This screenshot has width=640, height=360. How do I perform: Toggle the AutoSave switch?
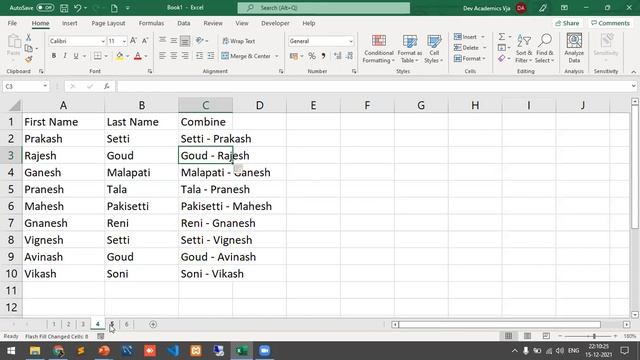tap(45, 8)
